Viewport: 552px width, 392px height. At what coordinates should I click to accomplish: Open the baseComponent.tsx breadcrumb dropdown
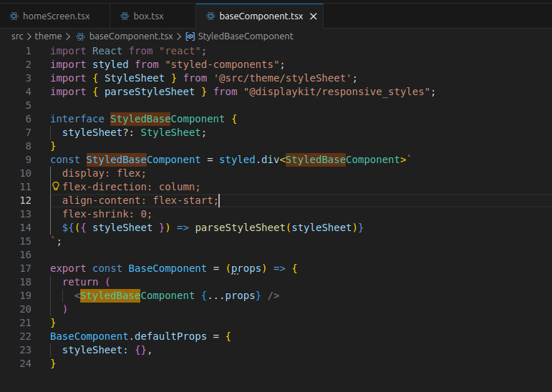130,36
